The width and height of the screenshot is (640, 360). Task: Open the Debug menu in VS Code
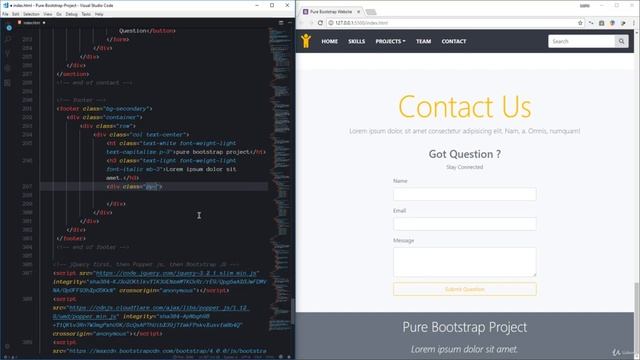tap(71, 14)
